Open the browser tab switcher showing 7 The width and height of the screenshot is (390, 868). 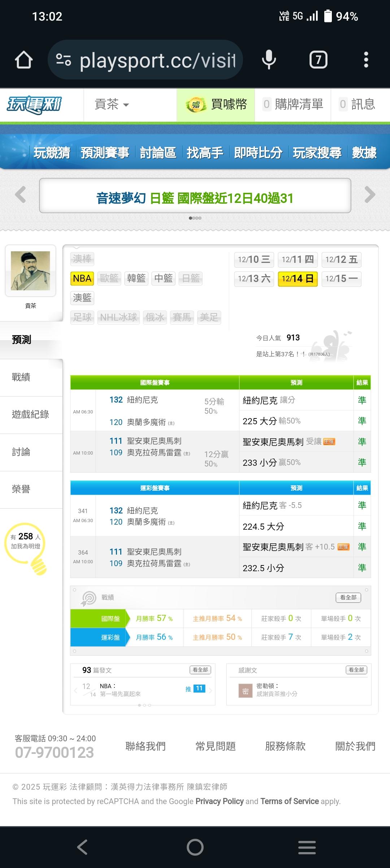(x=318, y=60)
